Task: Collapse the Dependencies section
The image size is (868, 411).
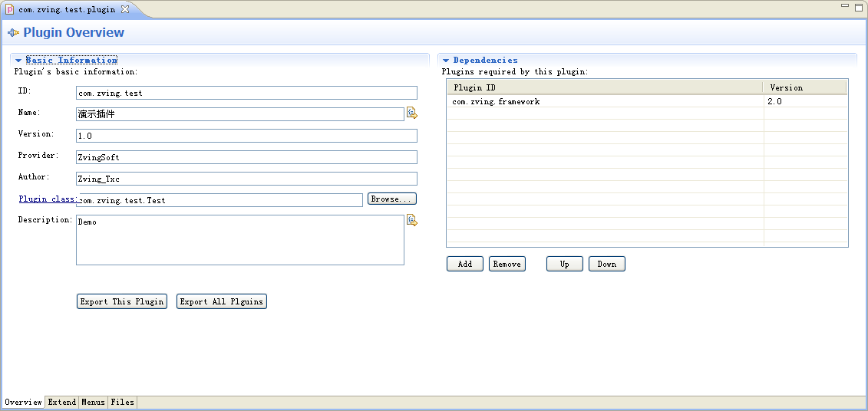Action: [x=446, y=60]
